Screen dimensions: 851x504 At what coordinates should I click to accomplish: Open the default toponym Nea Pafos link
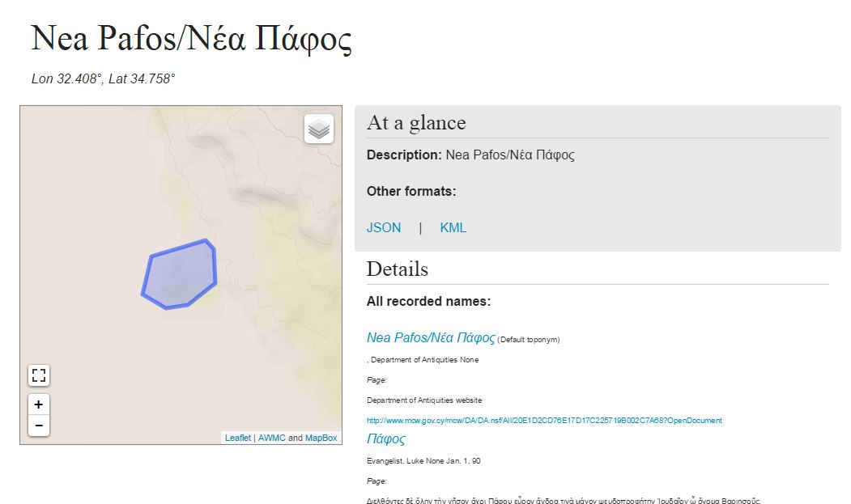pos(431,337)
